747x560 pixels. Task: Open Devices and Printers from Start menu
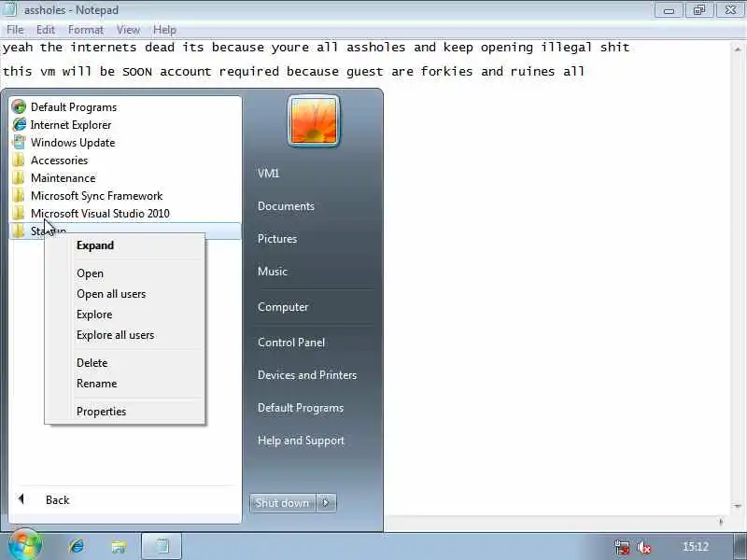click(x=307, y=375)
